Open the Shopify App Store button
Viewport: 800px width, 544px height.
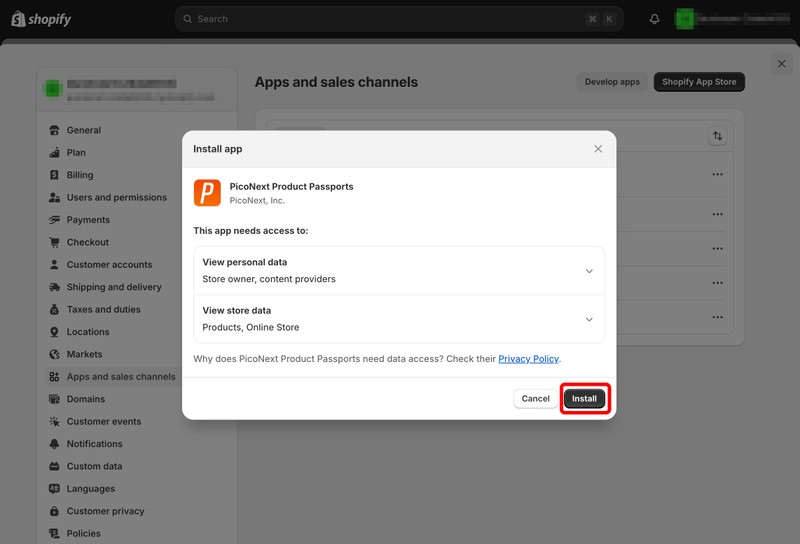pyautogui.click(x=699, y=82)
